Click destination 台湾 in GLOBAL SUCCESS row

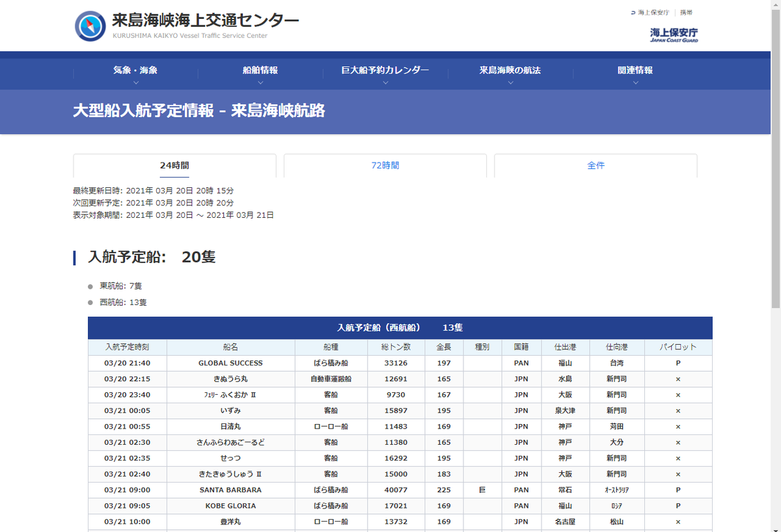(x=617, y=363)
